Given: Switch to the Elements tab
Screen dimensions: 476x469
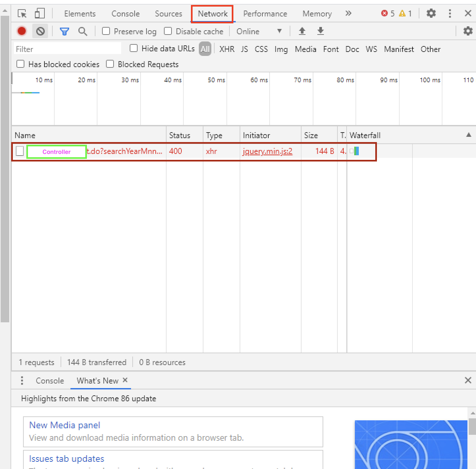Looking at the screenshot, I should point(80,14).
